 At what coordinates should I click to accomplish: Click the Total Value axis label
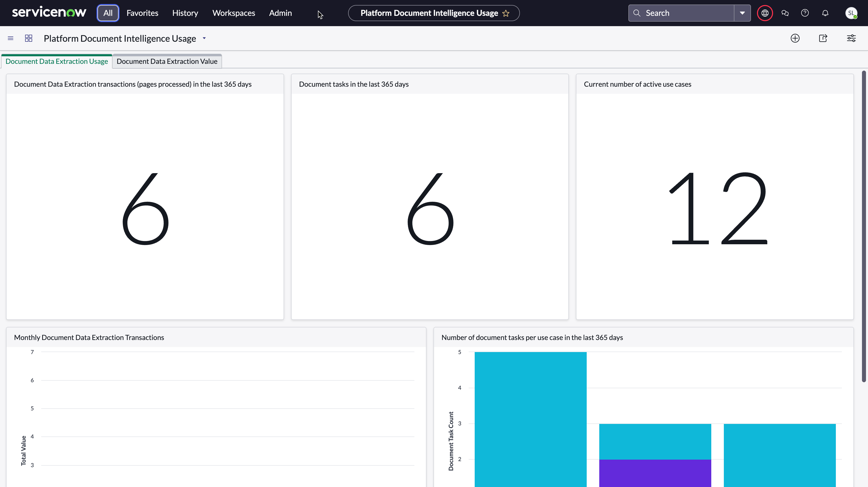23,451
